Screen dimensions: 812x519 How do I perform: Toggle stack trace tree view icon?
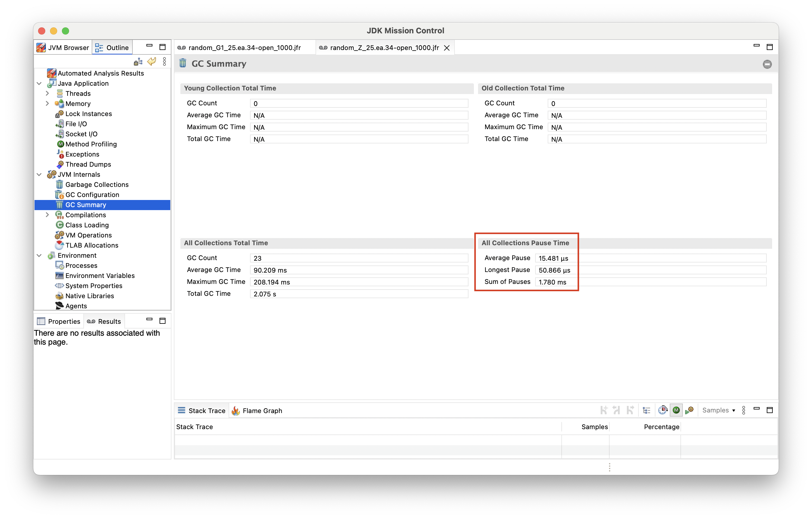(647, 410)
